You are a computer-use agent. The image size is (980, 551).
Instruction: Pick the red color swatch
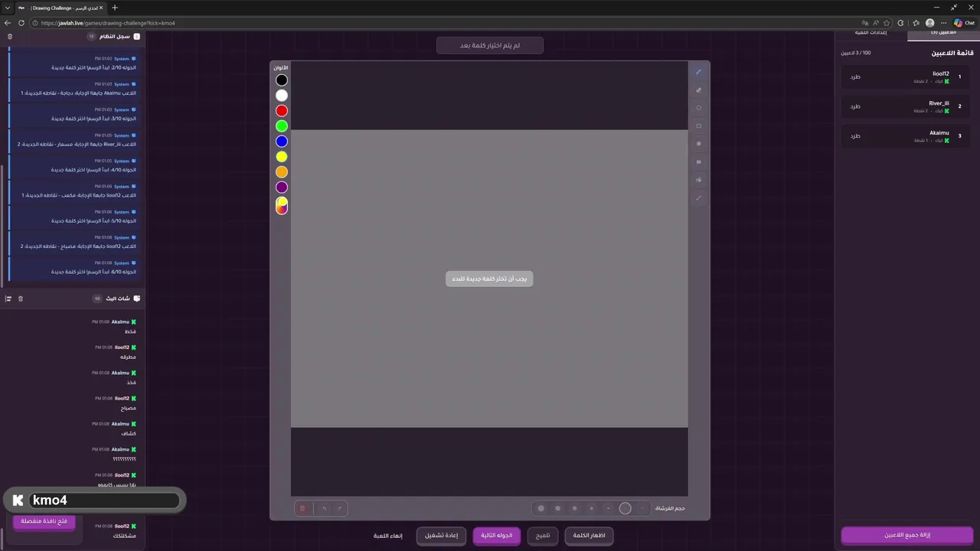(282, 111)
